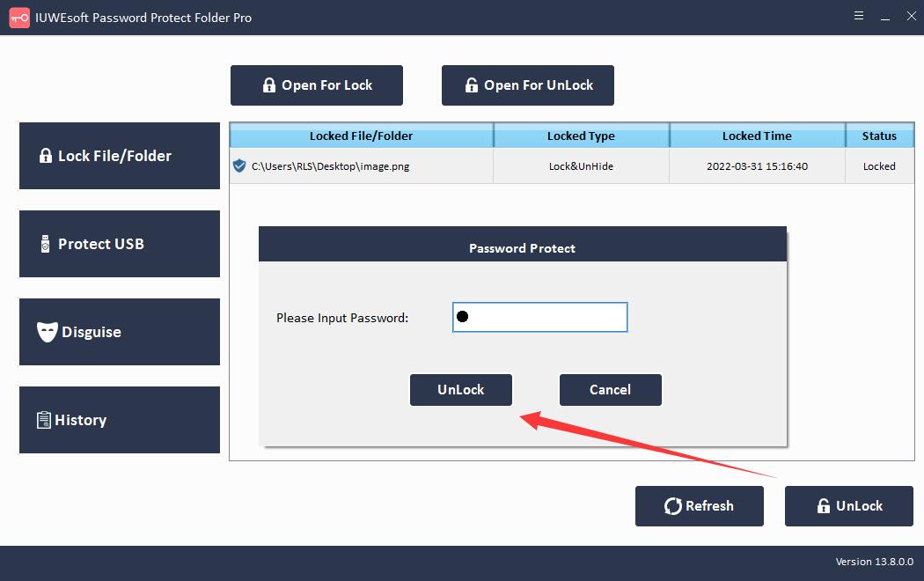Click the bottom-right UnLock button with padlock
The image size is (924, 581).
(x=848, y=505)
